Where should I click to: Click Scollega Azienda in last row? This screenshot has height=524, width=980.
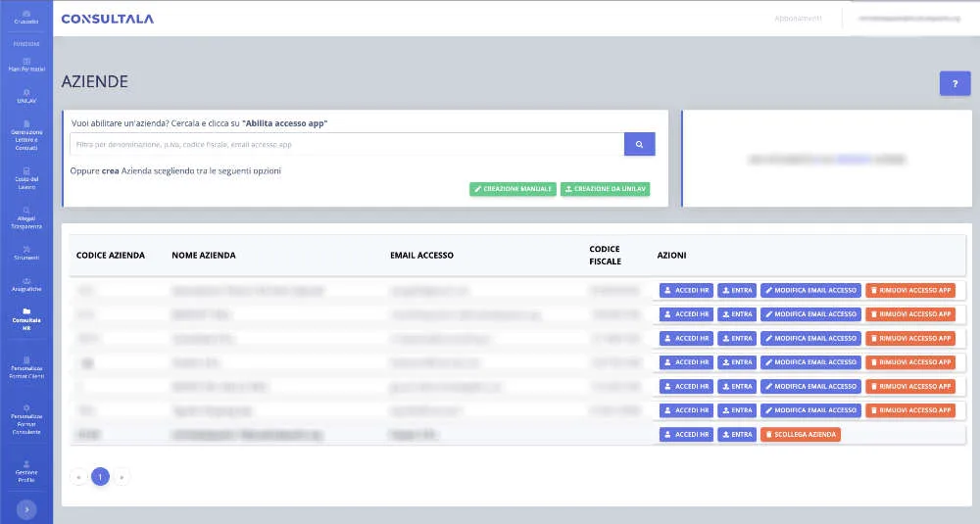pyautogui.click(x=800, y=434)
